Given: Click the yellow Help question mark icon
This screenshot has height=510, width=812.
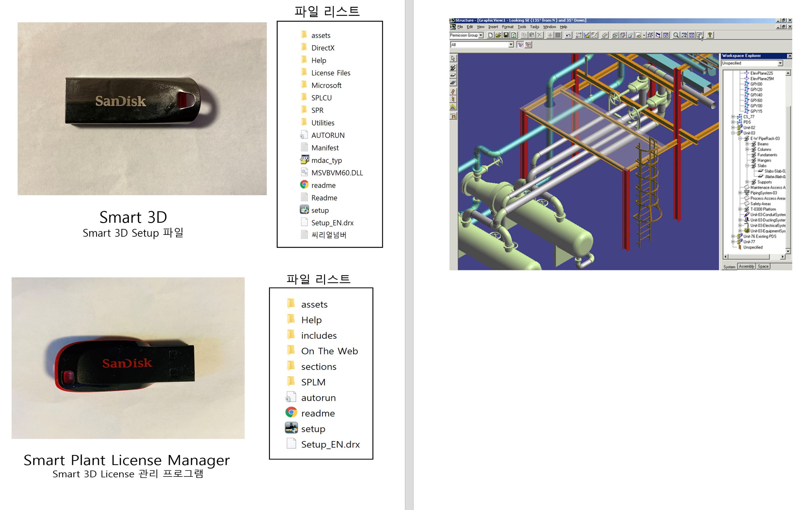Looking at the screenshot, I should tap(710, 35).
